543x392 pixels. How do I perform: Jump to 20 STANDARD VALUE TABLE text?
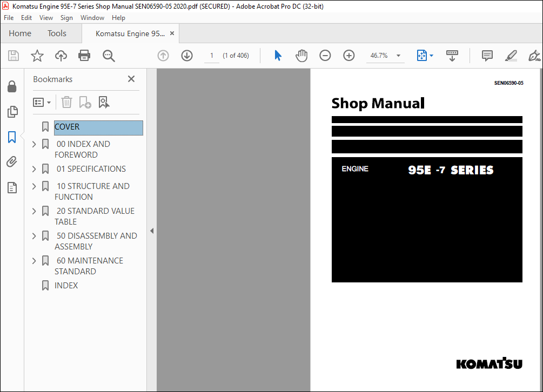(x=95, y=216)
